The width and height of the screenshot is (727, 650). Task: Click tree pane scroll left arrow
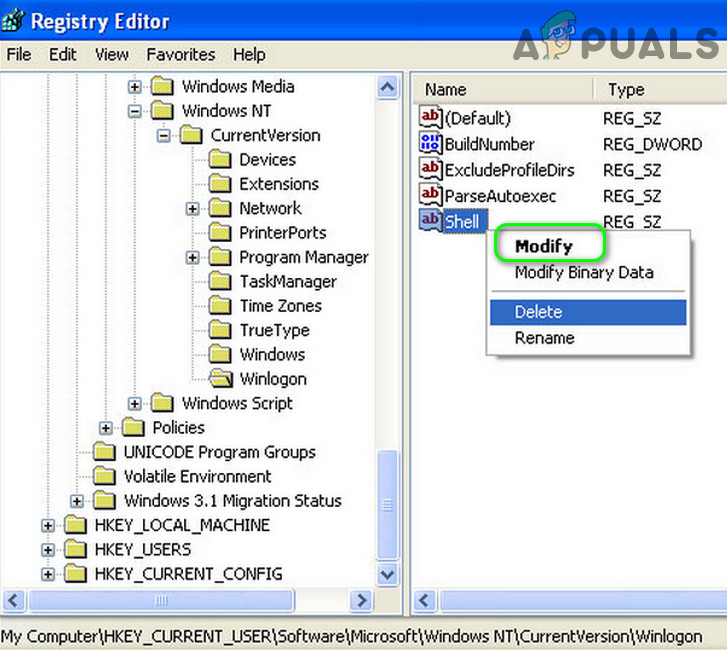(x=13, y=600)
